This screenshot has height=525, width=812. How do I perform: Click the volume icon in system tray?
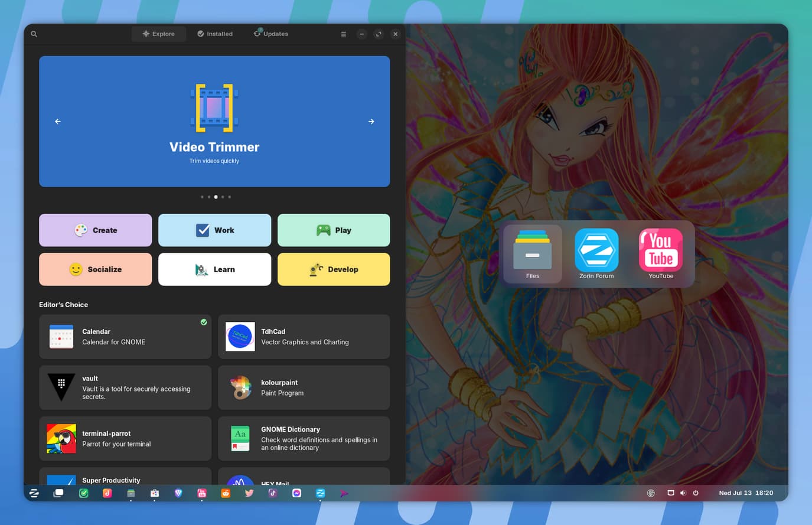[x=683, y=493]
